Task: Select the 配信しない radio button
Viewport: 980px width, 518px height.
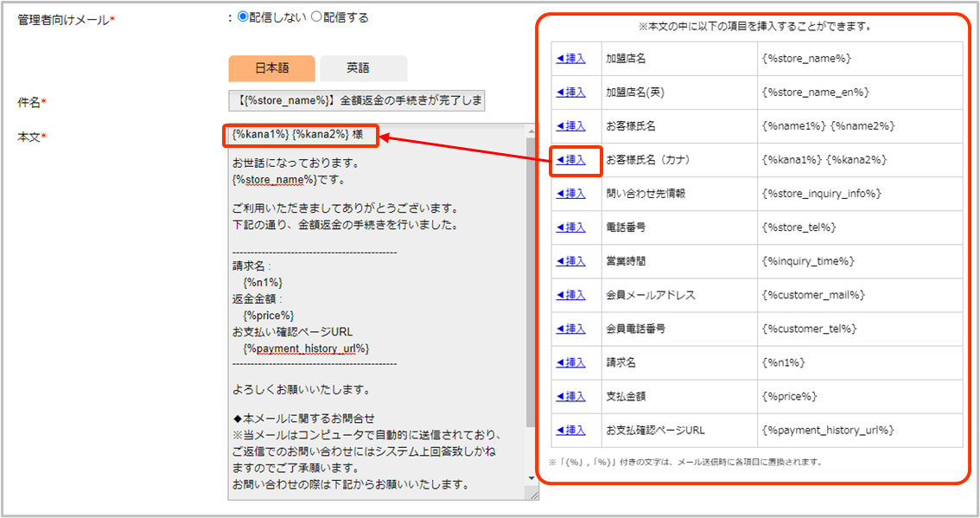Action: [243, 16]
